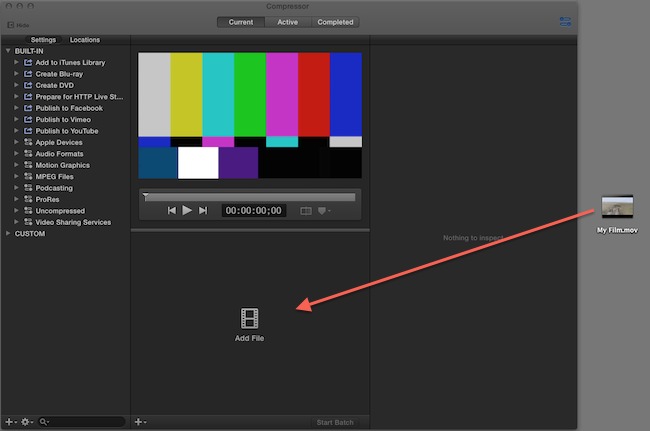Viewport: 650px width, 431px height.
Task: Click the preview timeline scrubber bar
Action: [250, 196]
